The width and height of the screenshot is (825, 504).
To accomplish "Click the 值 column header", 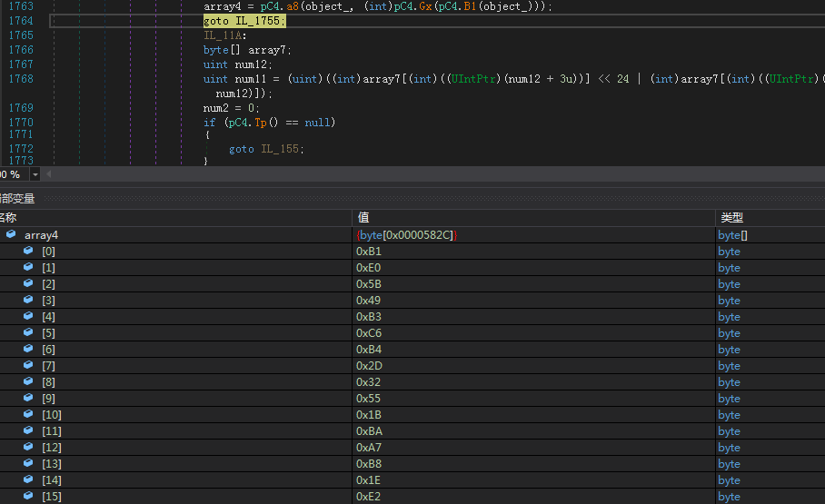I will tap(533, 217).
